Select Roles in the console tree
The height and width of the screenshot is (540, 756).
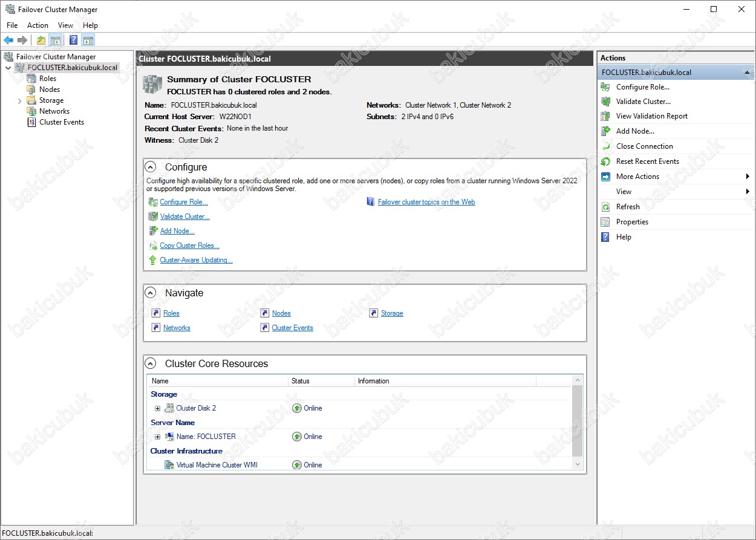[x=48, y=79]
